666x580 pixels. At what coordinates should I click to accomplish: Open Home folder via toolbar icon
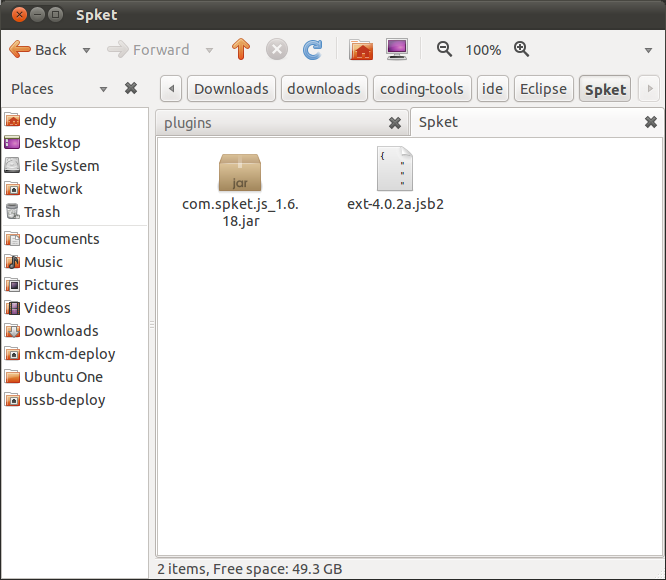[x=361, y=49]
